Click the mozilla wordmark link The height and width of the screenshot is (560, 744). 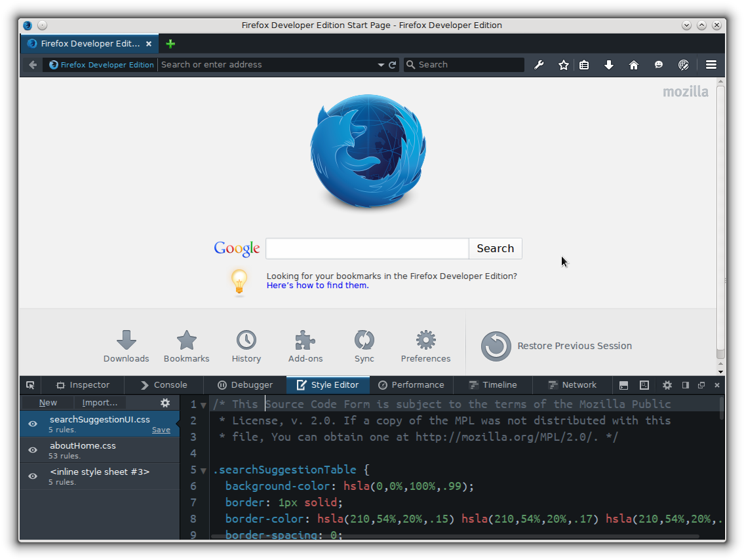click(685, 92)
